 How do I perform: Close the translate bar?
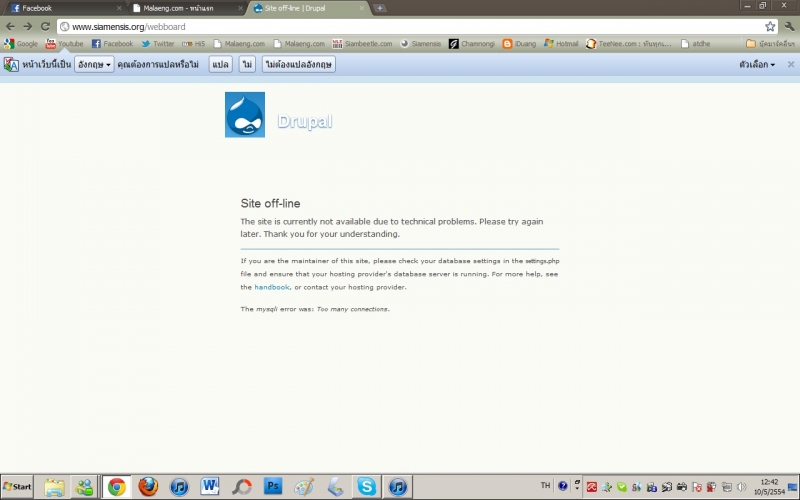[x=791, y=64]
